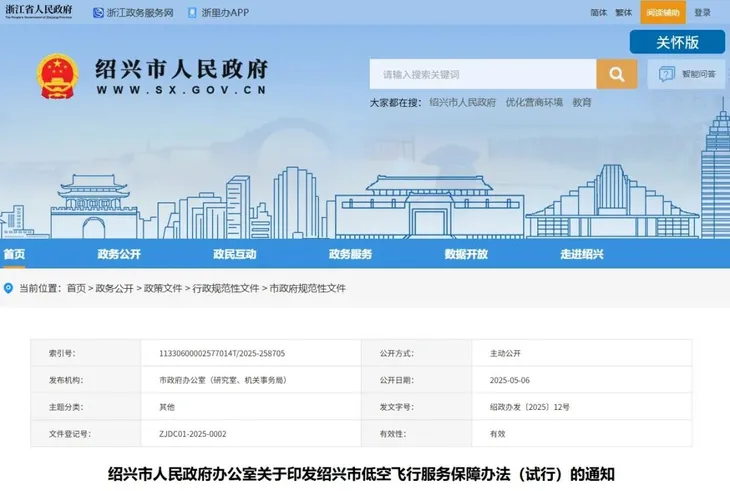Click the location pin breadcrumb icon

9,288
